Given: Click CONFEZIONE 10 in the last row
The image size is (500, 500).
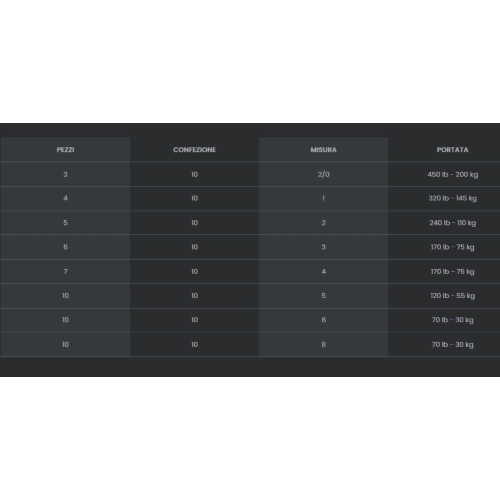Looking at the screenshot, I should coord(194,344).
